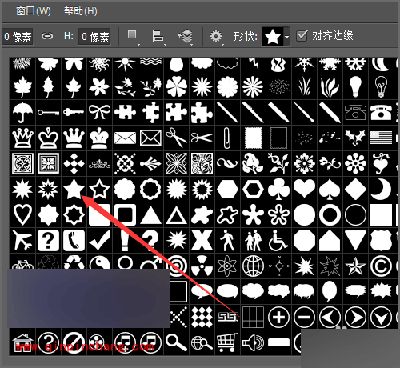Select the closed envelope shape
This screenshot has height=368, width=400.
(x=125, y=138)
